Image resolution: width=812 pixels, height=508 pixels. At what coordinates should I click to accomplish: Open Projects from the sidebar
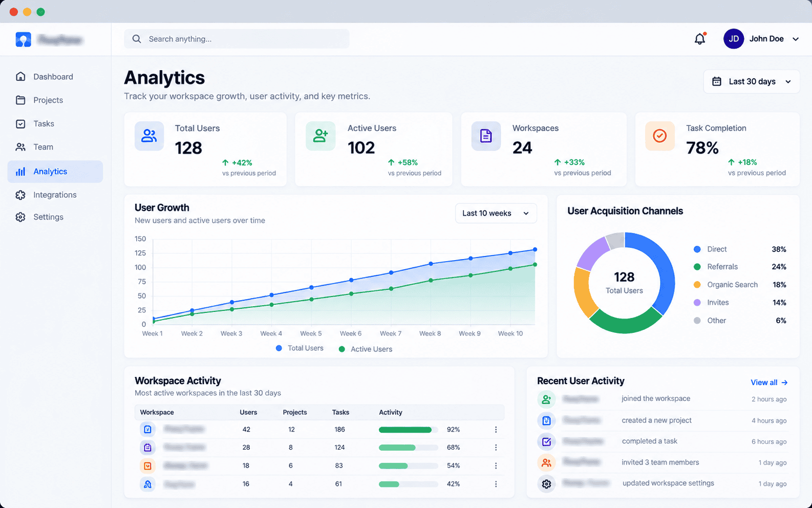(x=55, y=100)
